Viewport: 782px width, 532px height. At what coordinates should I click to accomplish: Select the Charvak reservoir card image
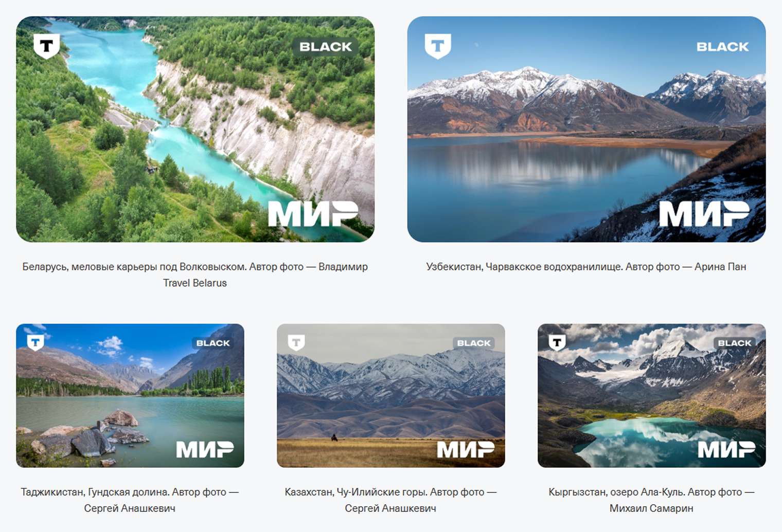tap(586, 129)
